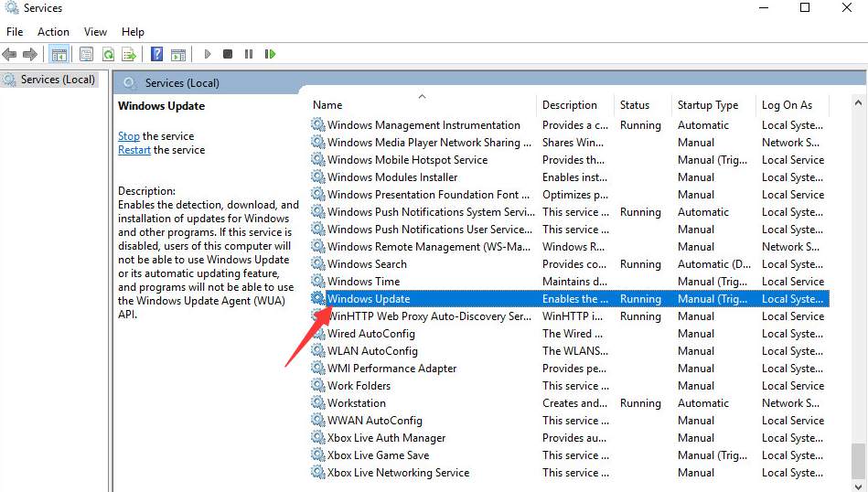Screen dimensions: 868x492
Task: Maximize the Services window
Action: coord(805,7)
